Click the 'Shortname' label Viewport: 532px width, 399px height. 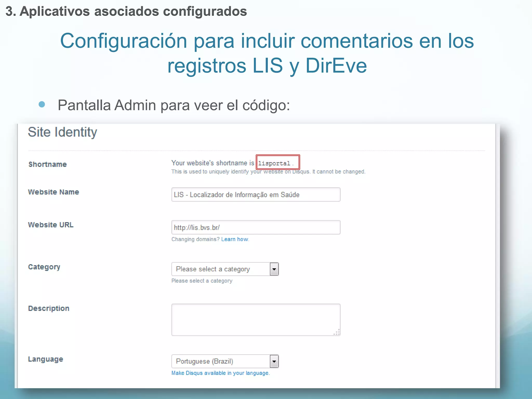pos(48,164)
